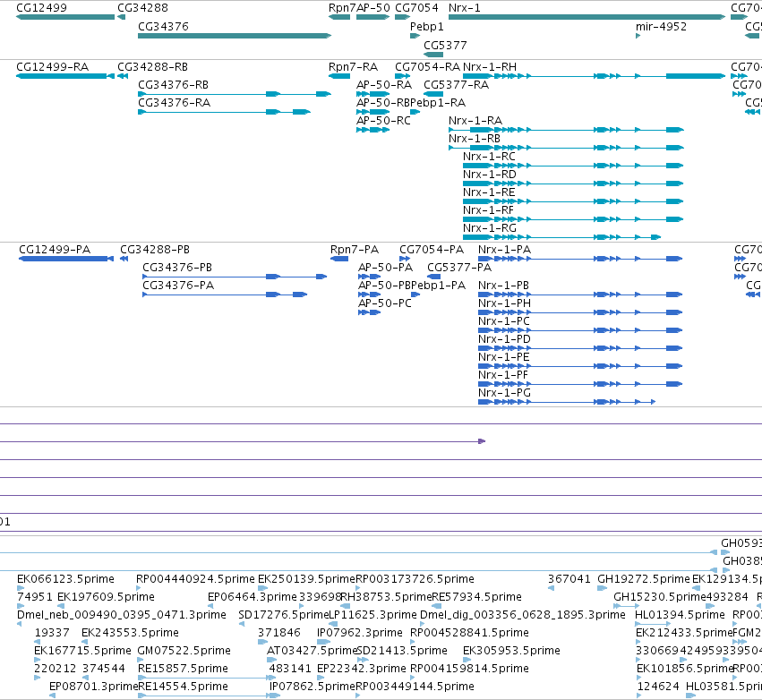Select the SD17276.5prime EST label
The height and width of the screenshot is (700, 762).
tap(284, 614)
